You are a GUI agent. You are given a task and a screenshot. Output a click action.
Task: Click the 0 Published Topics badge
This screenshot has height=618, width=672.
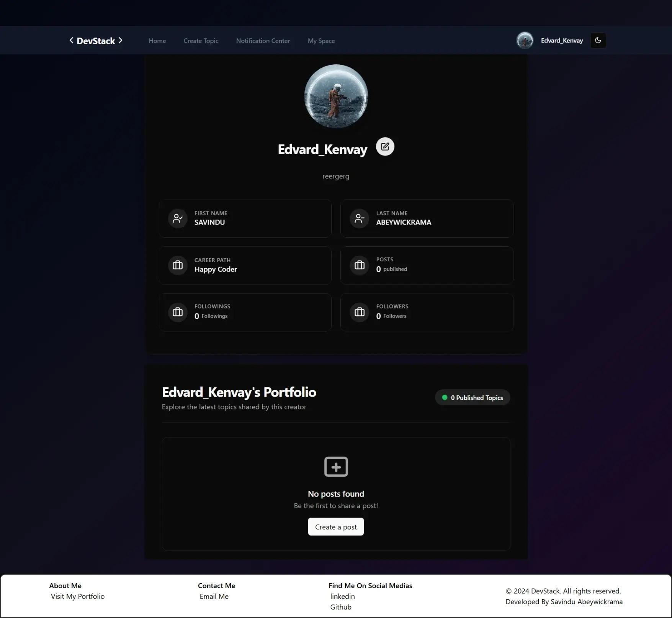coord(473,398)
